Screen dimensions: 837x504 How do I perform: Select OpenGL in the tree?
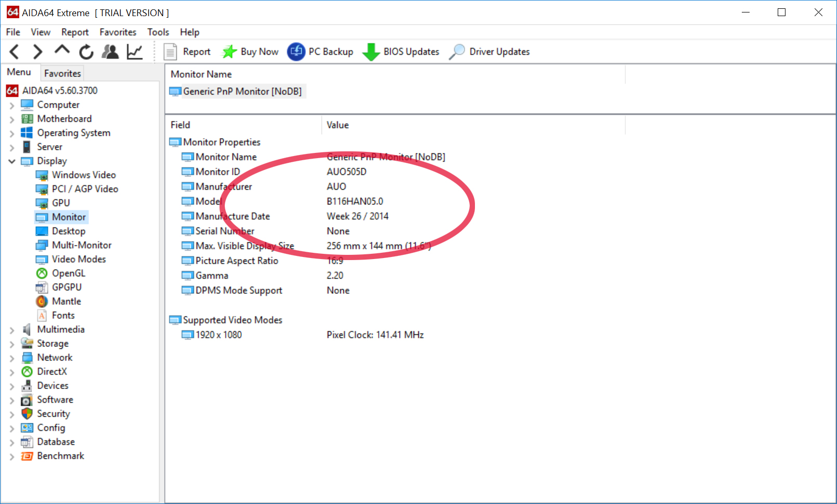pos(69,273)
